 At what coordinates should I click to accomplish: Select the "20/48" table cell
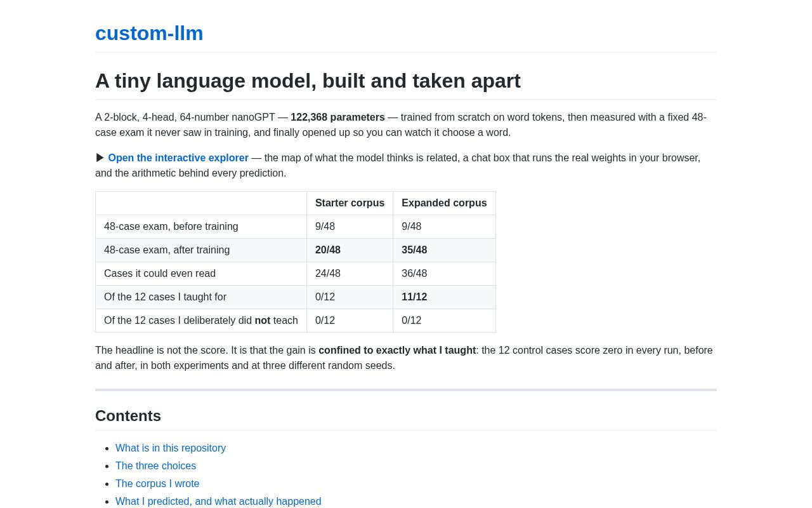(350, 250)
